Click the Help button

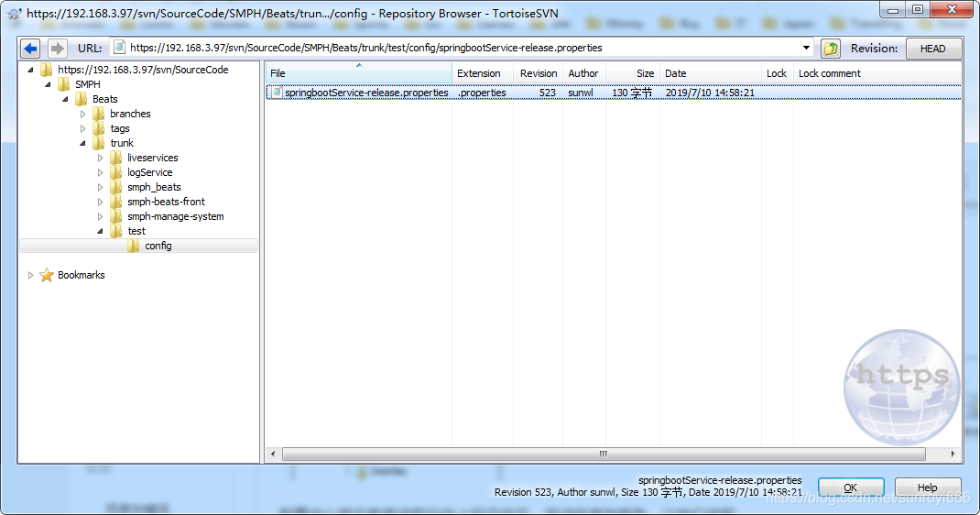point(928,488)
